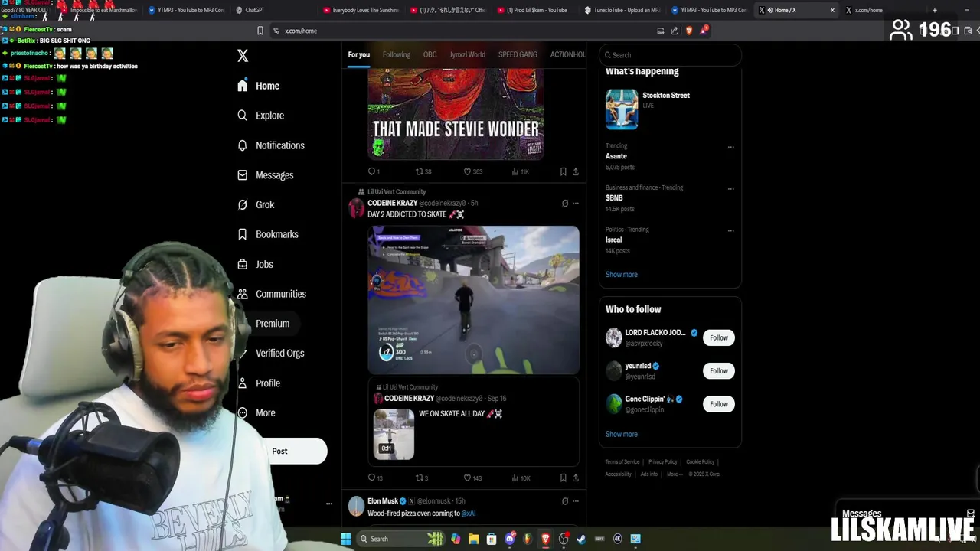Click the Brave Rewards triangle icon

(x=703, y=31)
